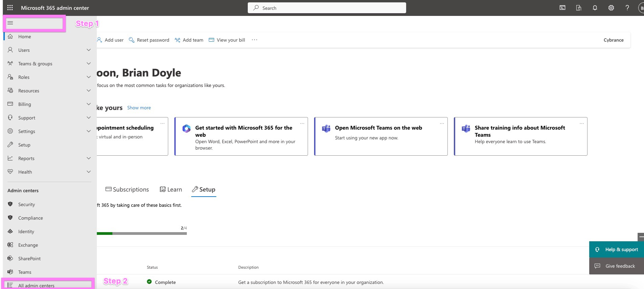Viewport: 644px width, 289px height.
Task: Open options on the Share training card
Action: [582, 124]
